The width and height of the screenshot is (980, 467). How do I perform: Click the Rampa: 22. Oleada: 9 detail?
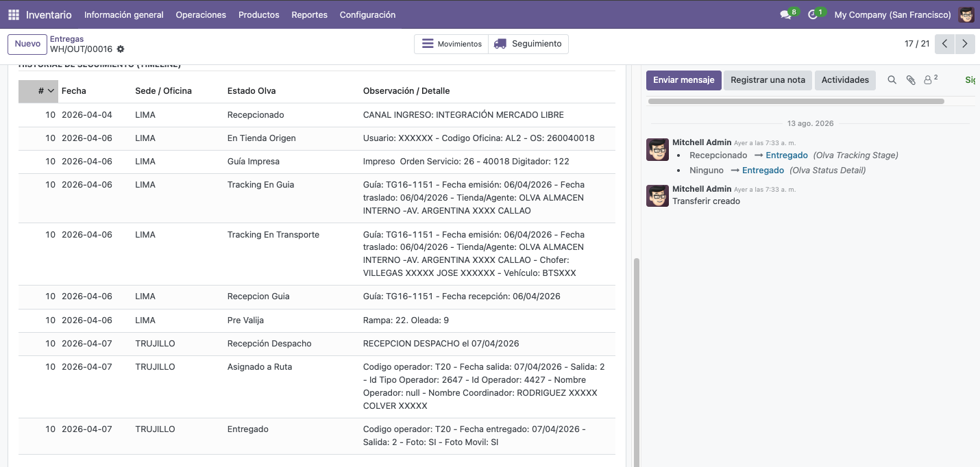[406, 320]
